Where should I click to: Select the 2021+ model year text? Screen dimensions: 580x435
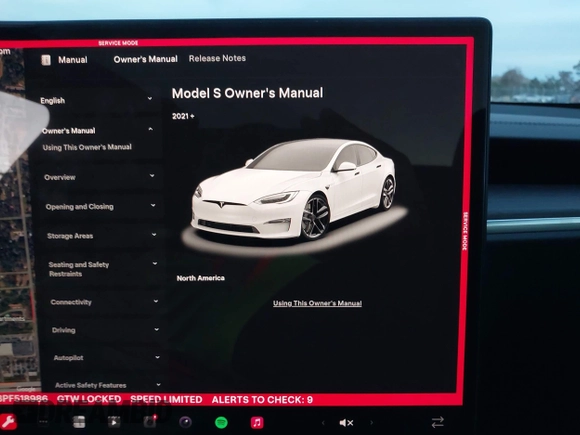183,116
